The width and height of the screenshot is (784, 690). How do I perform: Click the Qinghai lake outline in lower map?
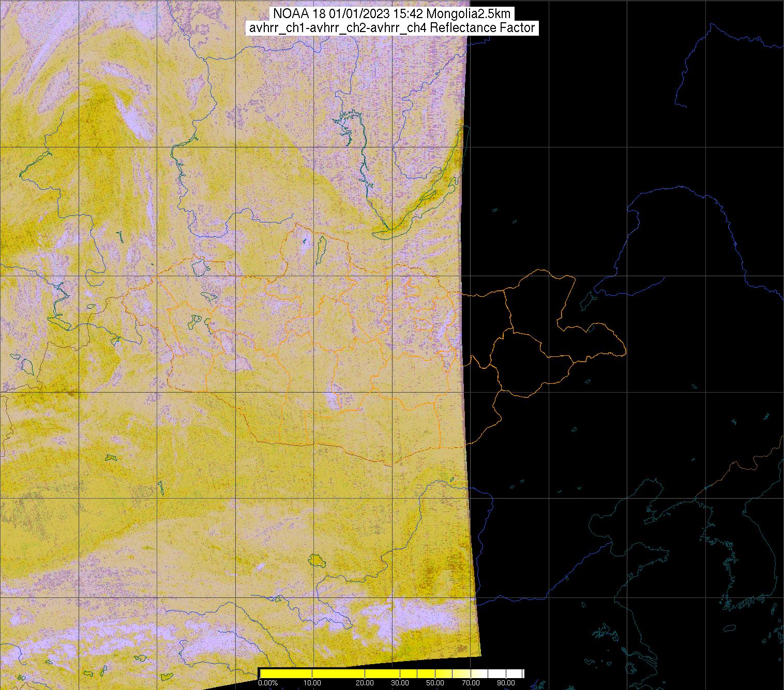point(315,560)
